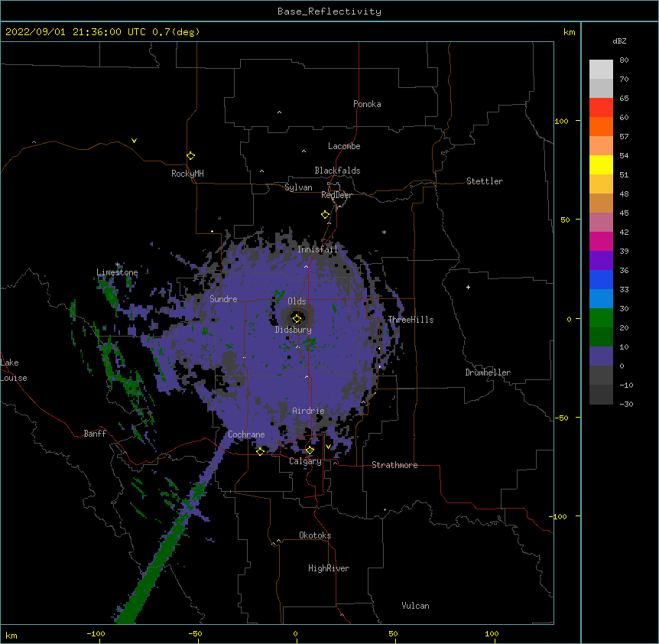This screenshot has height=644, width=659.
Task: Click the yellow diamond marker south of RedDeer
Action: [x=325, y=215]
